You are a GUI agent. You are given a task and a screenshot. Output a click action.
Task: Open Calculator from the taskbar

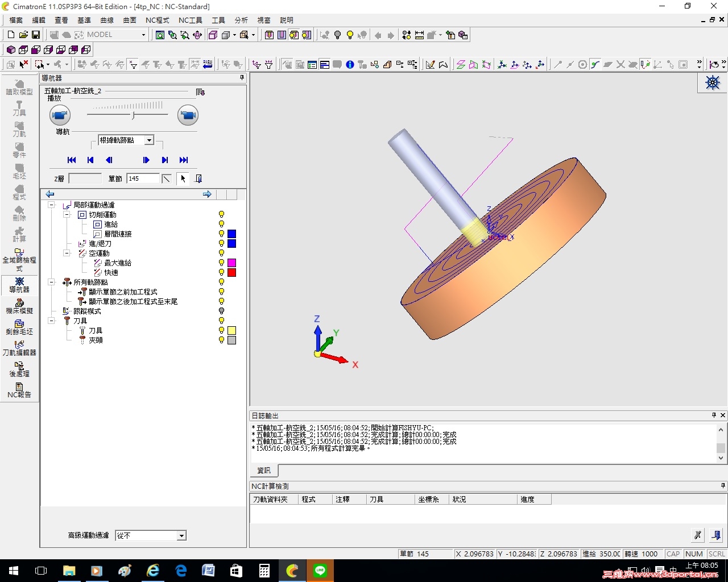[264, 571]
